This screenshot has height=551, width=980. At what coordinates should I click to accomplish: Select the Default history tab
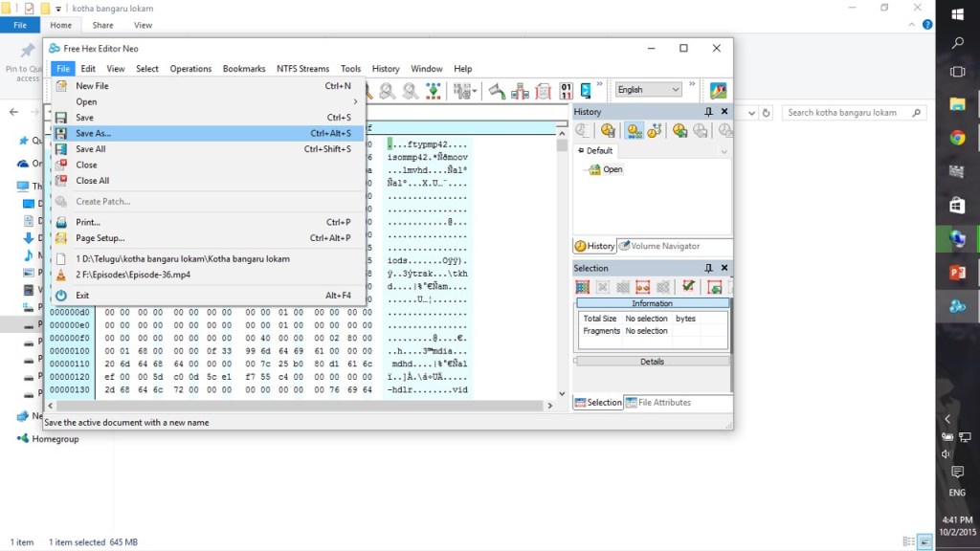click(595, 150)
